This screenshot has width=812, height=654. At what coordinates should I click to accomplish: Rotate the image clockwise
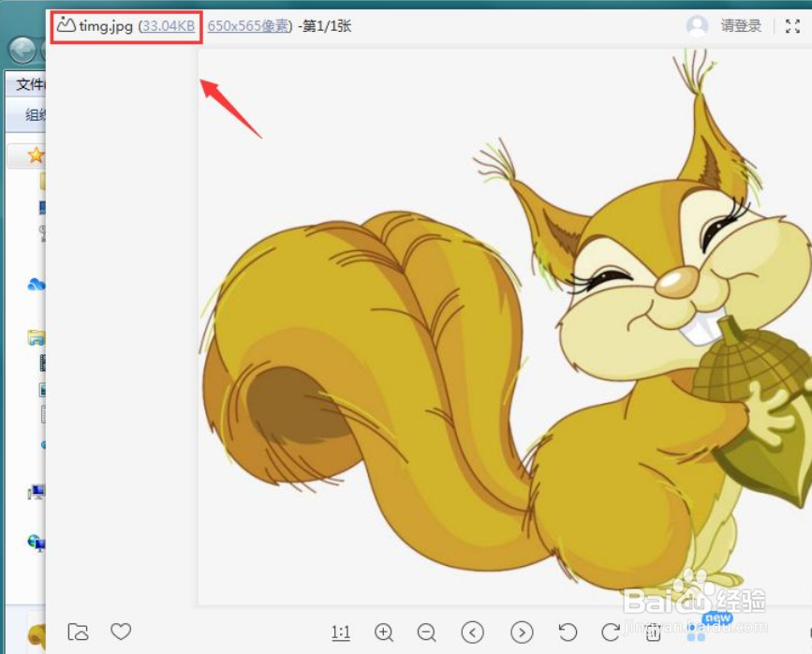[x=610, y=632]
